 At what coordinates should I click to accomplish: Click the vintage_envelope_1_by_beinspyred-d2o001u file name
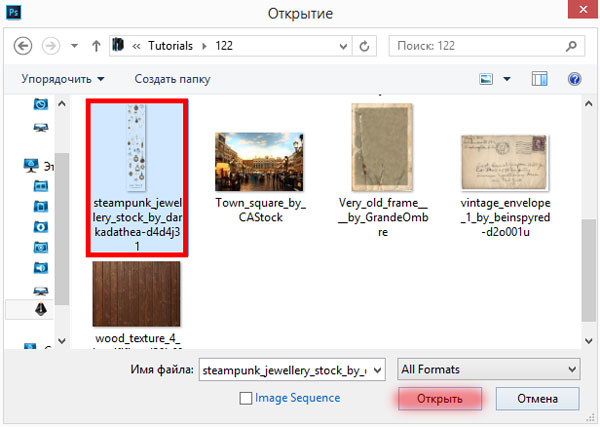(x=505, y=217)
